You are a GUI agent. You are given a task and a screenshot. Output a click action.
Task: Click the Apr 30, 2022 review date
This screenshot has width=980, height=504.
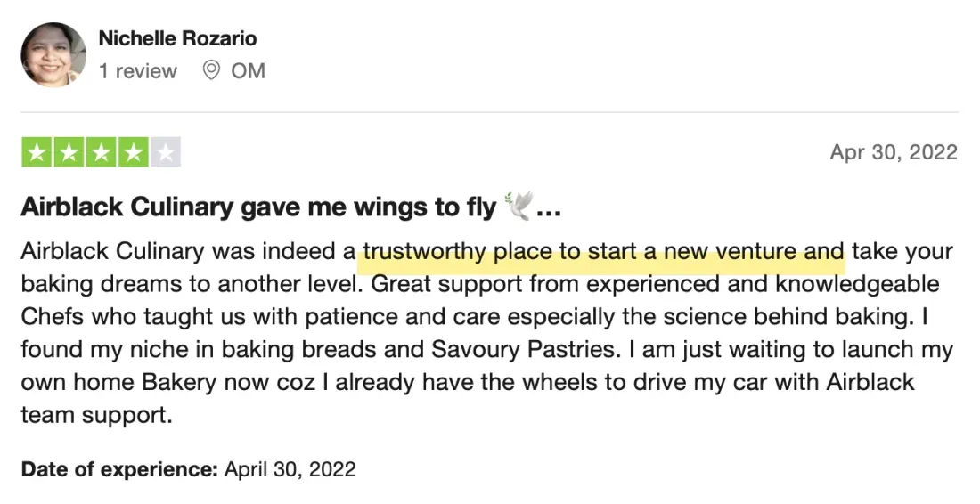pos(894,151)
